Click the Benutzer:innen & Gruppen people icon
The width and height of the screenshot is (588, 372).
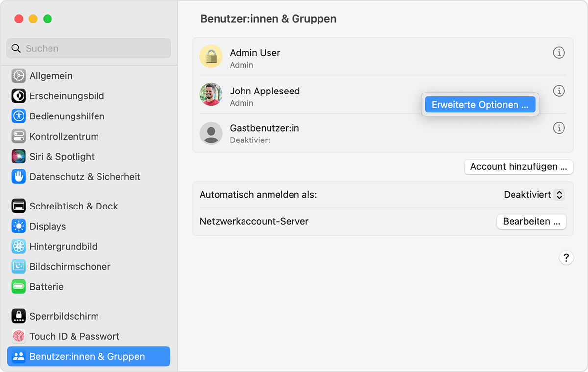point(19,356)
